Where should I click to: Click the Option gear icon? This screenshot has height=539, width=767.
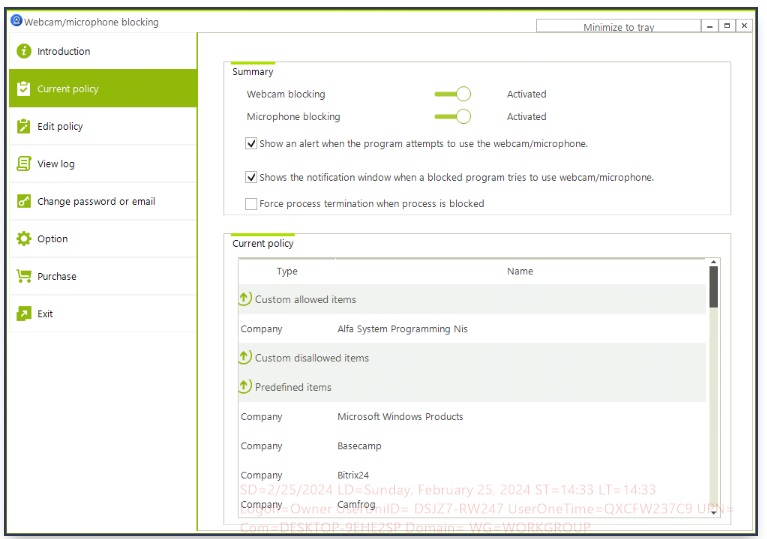pyautogui.click(x=24, y=239)
